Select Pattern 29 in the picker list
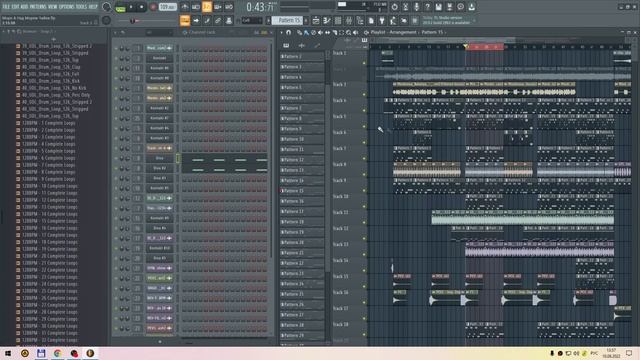Screen dimensions: 640x360 point(302,336)
